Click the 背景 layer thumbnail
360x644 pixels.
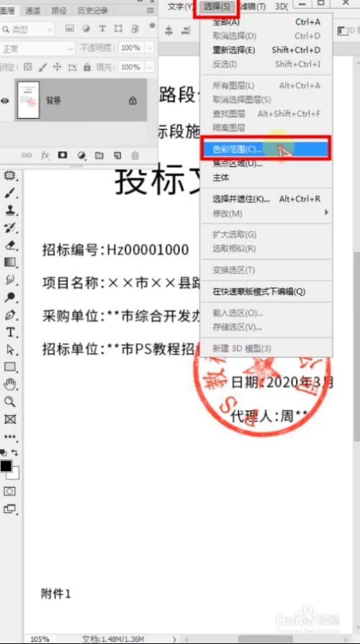click(28, 100)
